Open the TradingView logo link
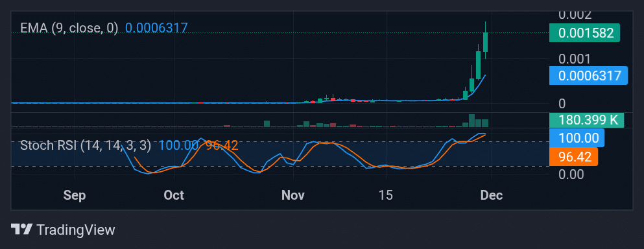 tap(63, 230)
